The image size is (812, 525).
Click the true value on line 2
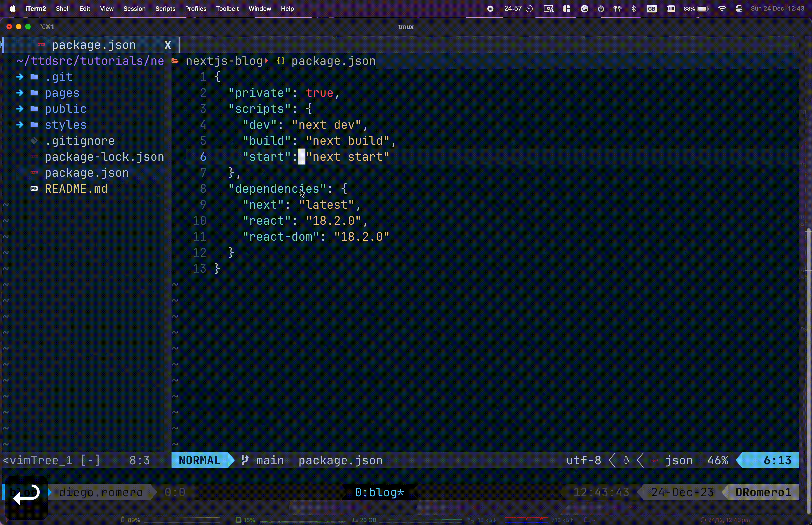(319, 93)
